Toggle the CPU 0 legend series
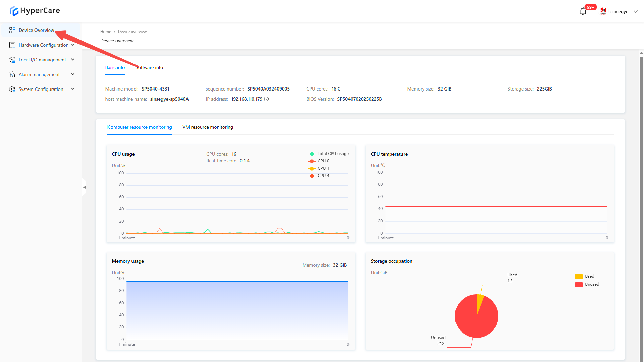This screenshot has height=362, width=644. (312, 161)
